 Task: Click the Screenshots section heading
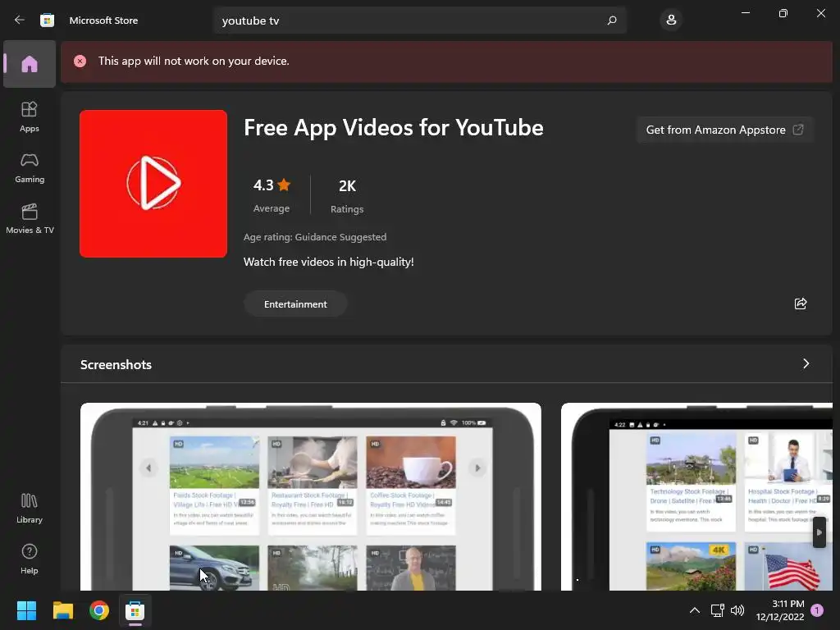click(x=116, y=364)
